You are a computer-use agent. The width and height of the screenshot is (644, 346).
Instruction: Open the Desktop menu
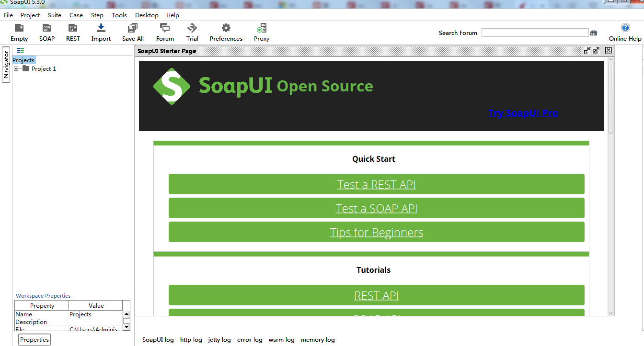point(147,15)
